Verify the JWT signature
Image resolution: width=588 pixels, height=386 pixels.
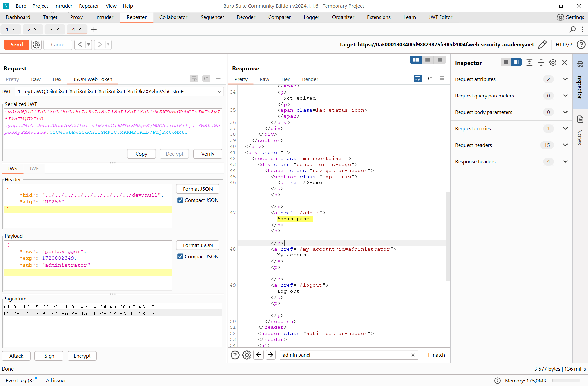pos(208,154)
